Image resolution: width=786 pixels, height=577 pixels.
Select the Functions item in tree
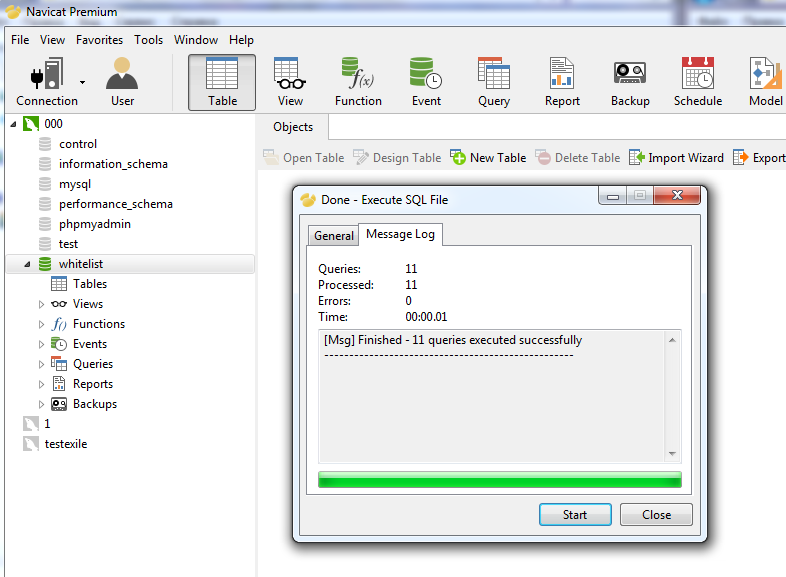click(x=99, y=324)
